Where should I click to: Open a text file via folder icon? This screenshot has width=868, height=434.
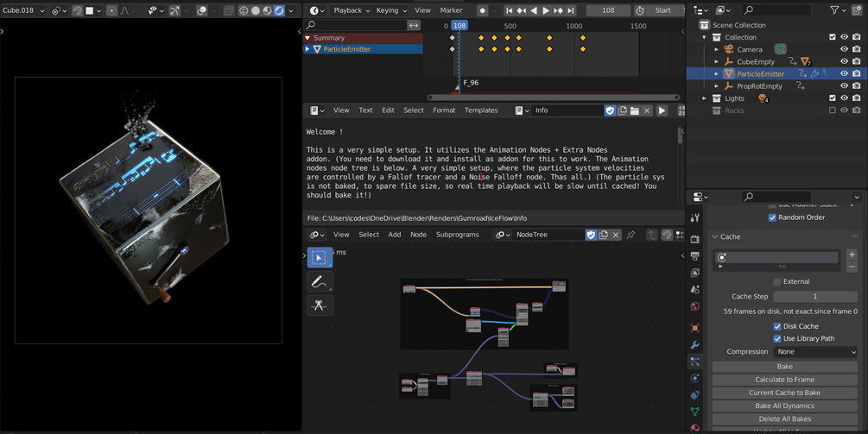(635, 110)
